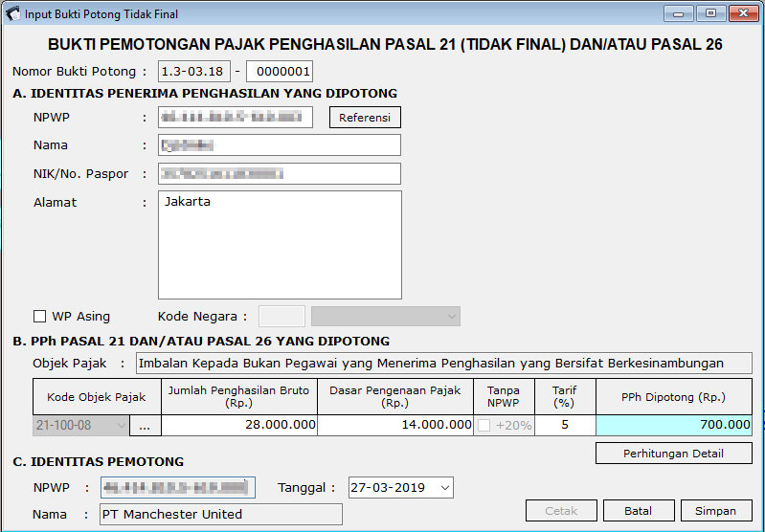The image size is (765, 532).
Task: Click the Dasar Pengenaan Pajak column header
Action: (x=395, y=397)
